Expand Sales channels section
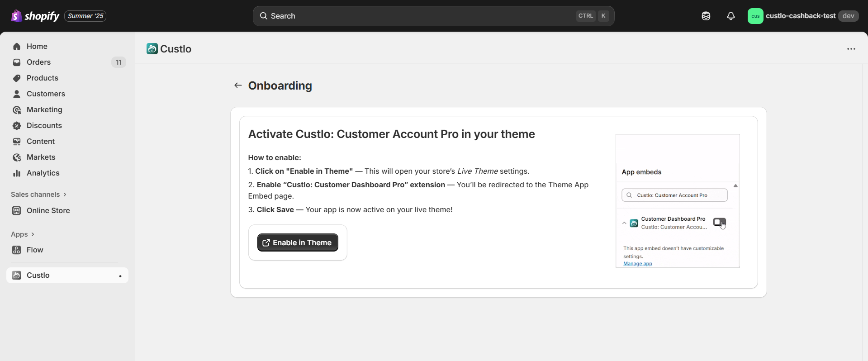Screen dimensions: 868x361 point(39,194)
